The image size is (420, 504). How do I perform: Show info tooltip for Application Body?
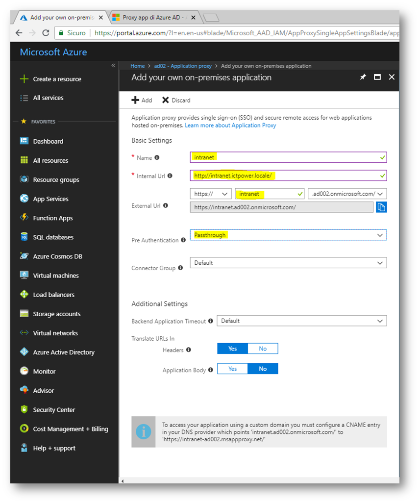(210, 370)
